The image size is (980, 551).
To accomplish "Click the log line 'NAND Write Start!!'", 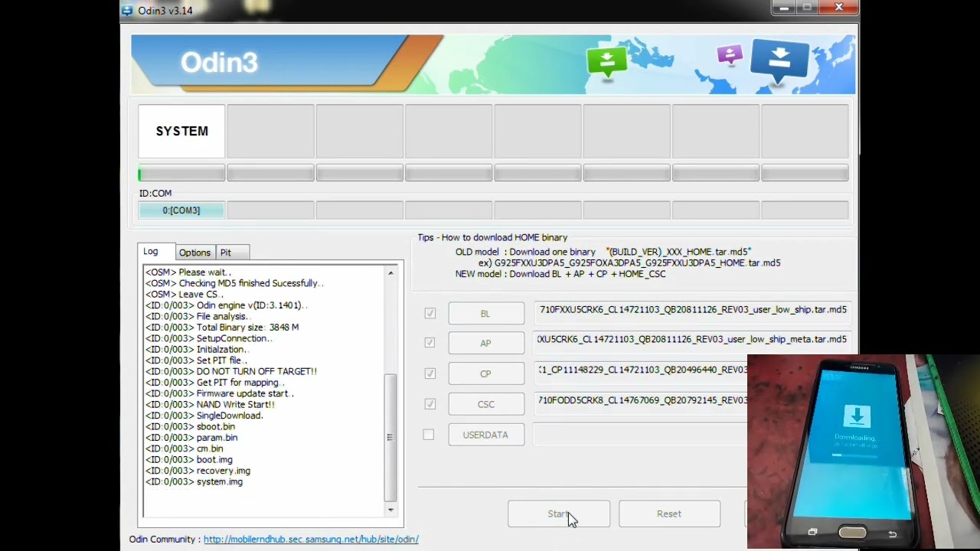I will [x=210, y=405].
